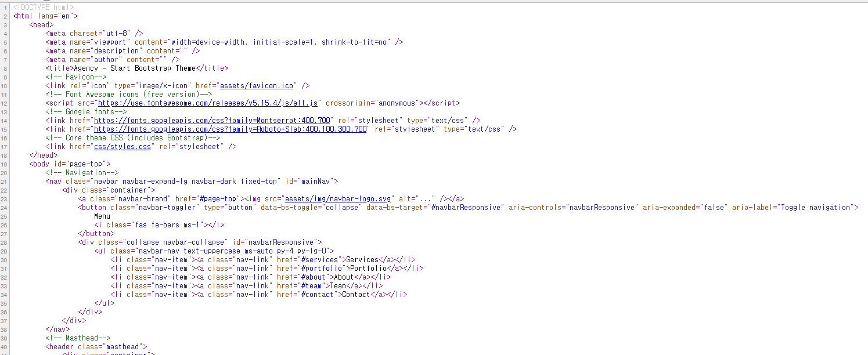868x355 pixels.
Task: Click line number 12 in the gutter
Action: [5, 103]
